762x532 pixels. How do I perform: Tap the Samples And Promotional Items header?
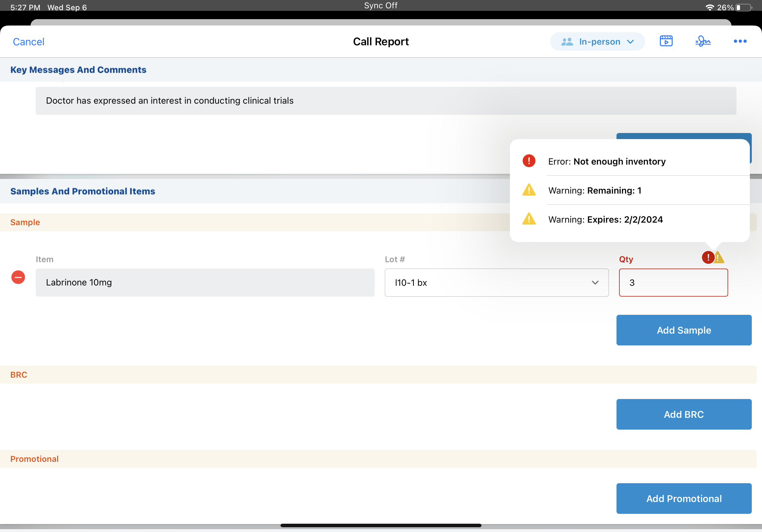pyautogui.click(x=83, y=191)
